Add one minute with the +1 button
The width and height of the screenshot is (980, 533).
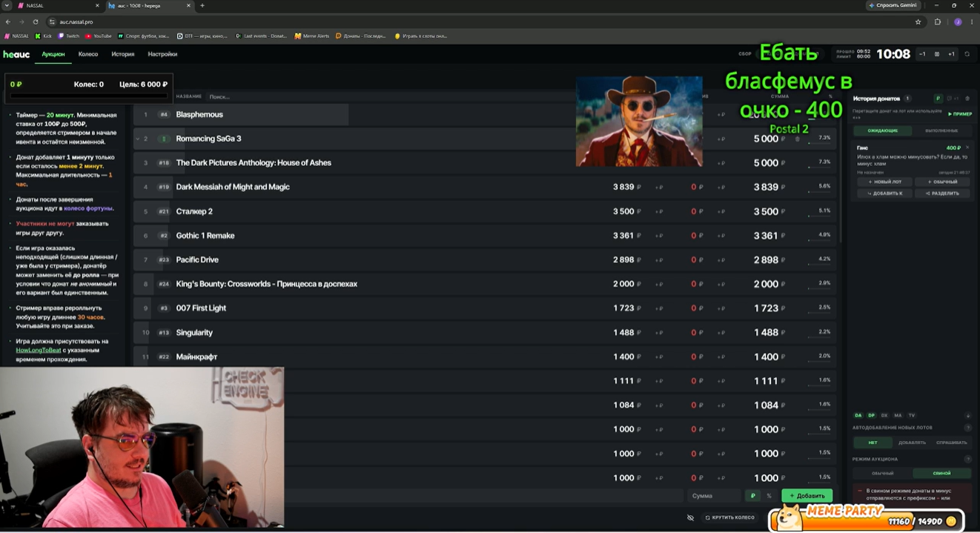(x=951, y=54)
